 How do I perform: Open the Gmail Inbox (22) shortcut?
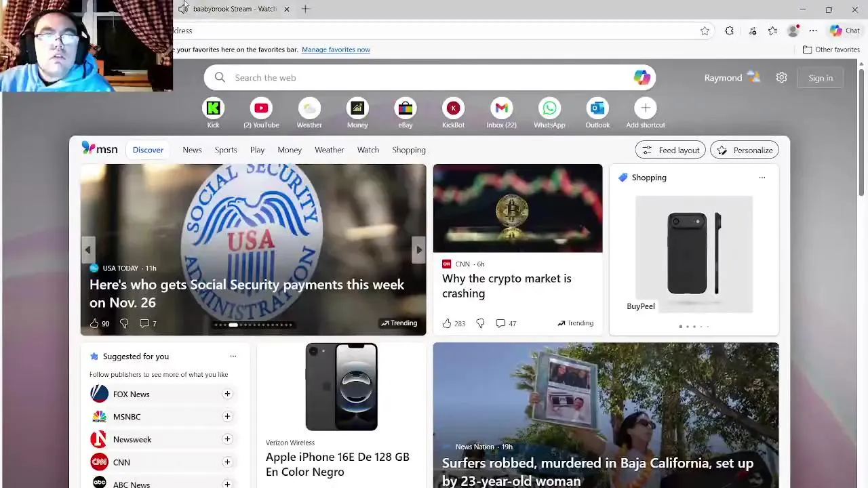pos(501,108)
